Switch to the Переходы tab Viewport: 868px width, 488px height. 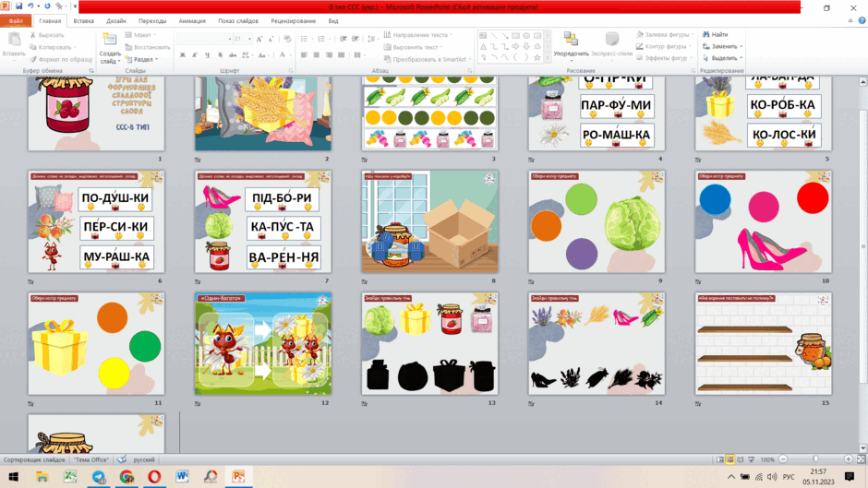point(152,21)
